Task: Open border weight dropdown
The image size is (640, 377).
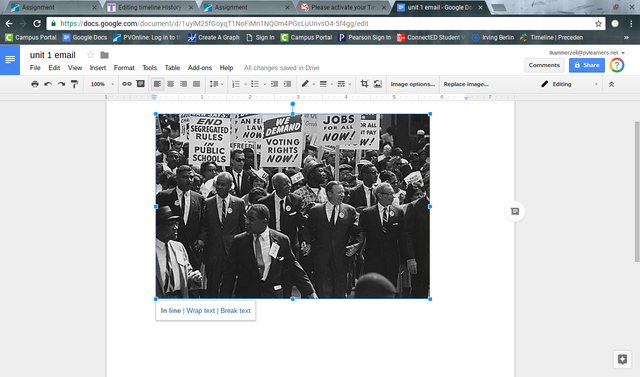Action: pyautogui.click(x=325, y=84)
